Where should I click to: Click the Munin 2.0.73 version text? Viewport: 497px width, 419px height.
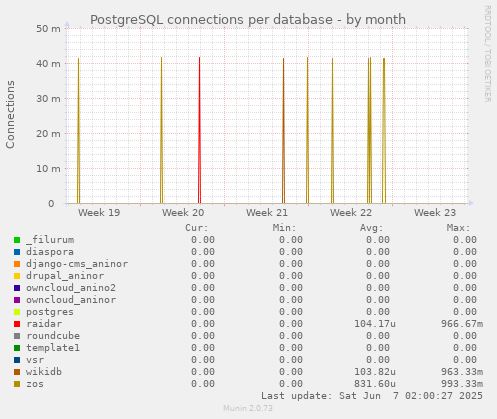tap(248, 408)
